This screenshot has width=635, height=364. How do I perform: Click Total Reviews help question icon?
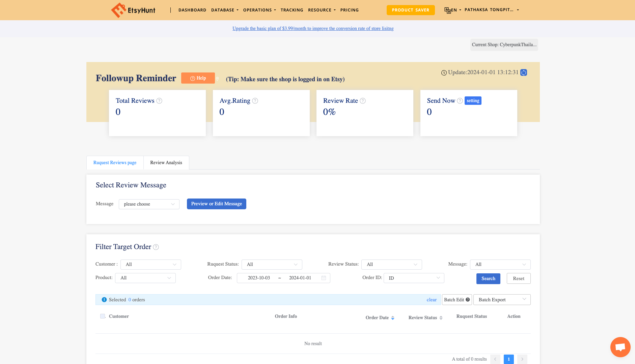click(159, 101)
